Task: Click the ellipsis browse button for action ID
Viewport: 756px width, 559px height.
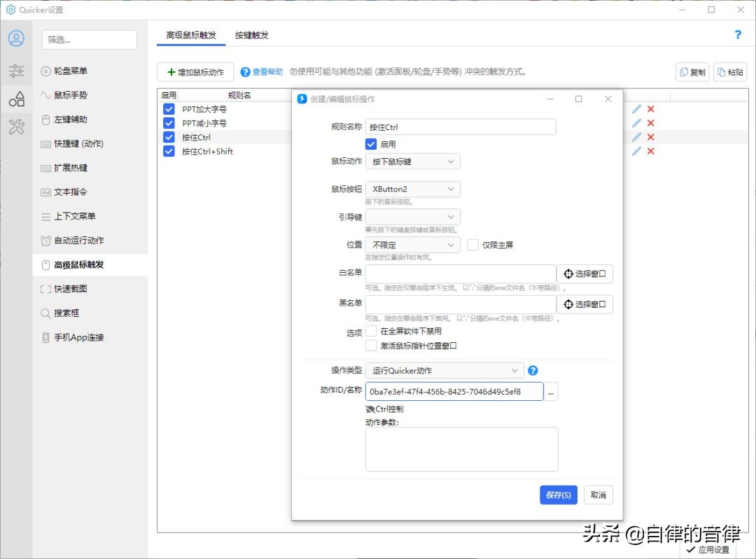Action: pyautogui.click(x=551, y=392)
